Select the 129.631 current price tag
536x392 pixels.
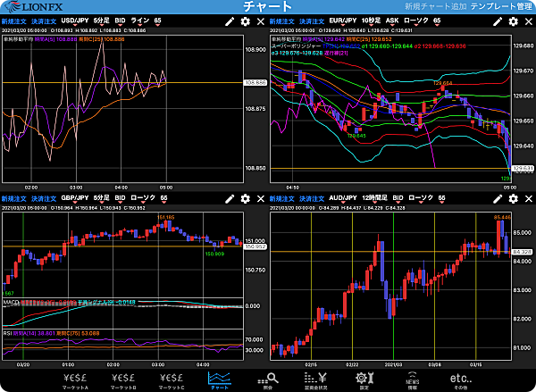[523, 169]
